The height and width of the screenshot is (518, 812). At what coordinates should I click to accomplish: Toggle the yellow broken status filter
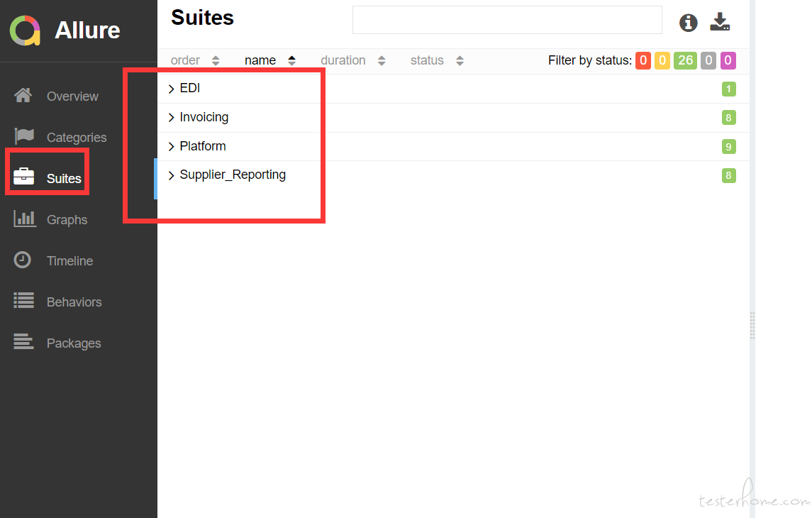(x=662, y=60)
